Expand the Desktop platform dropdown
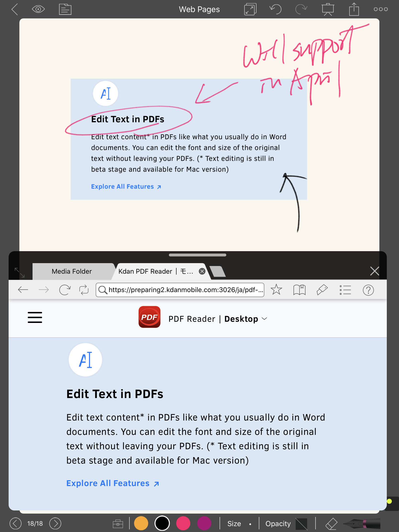The width and height of the screenshot is (399, 532). click(246, 319)
